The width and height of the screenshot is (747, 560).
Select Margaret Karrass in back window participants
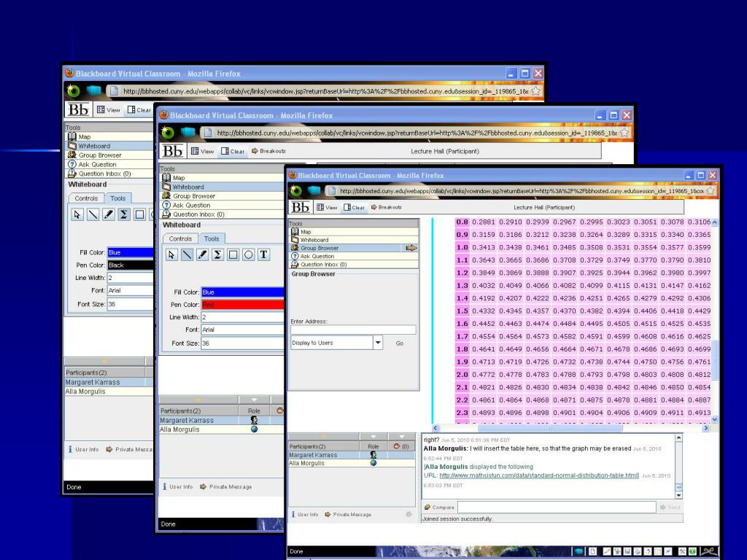tap(109, 382)
